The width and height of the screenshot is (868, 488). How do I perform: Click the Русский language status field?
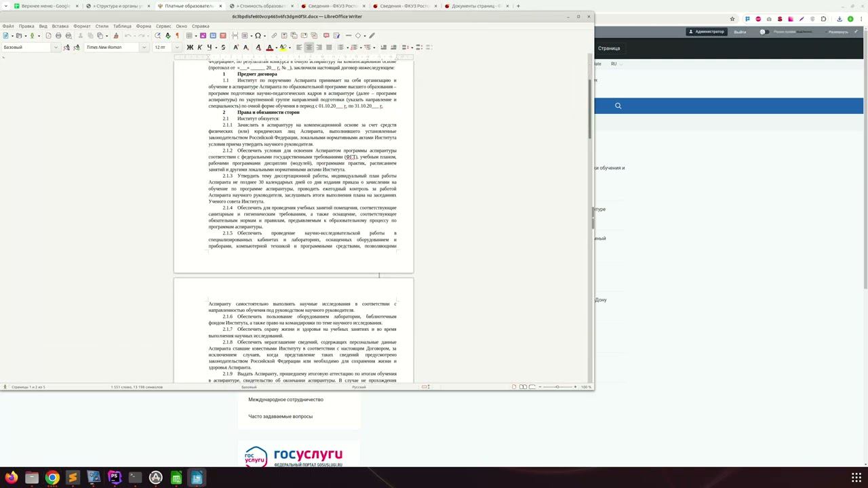(x=359, y=386)
